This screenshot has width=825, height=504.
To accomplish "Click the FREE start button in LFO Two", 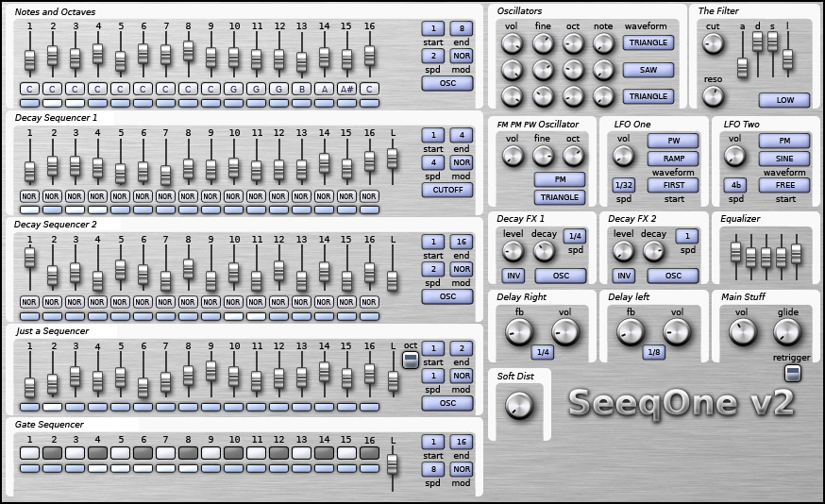I will click(x=784, y=185).
